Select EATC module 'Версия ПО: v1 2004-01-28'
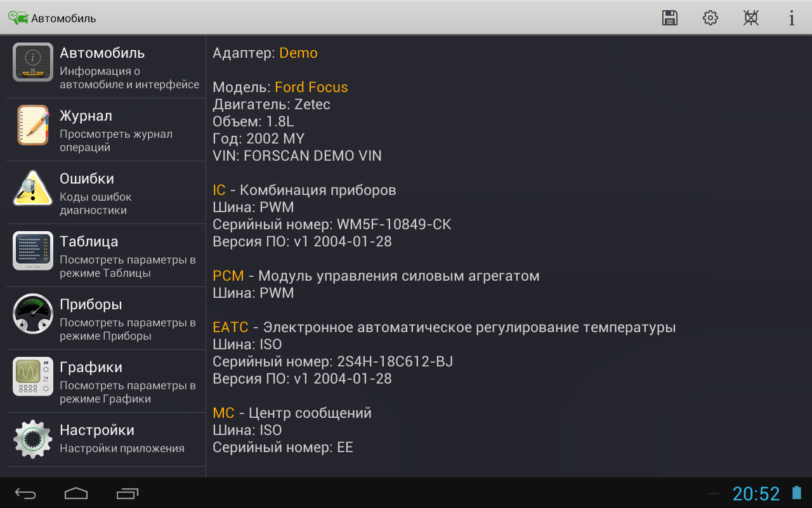 coord(302,378)
